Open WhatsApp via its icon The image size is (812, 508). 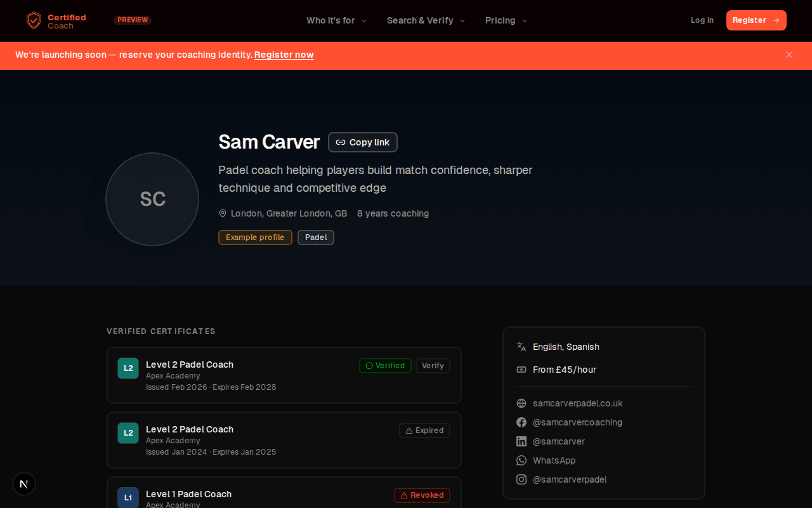pos(521,460)
